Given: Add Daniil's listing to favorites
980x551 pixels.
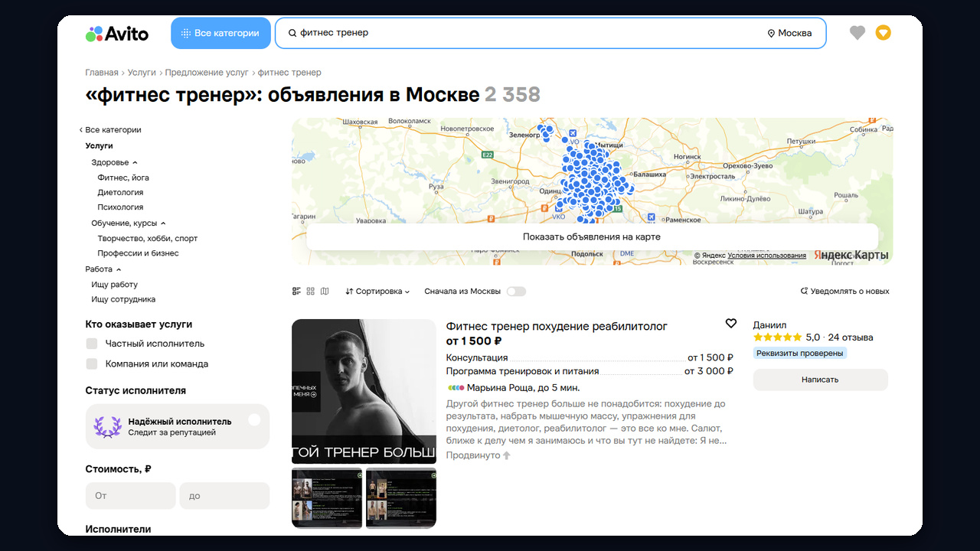Looking at the screenshot, I should tap(731, 324).
